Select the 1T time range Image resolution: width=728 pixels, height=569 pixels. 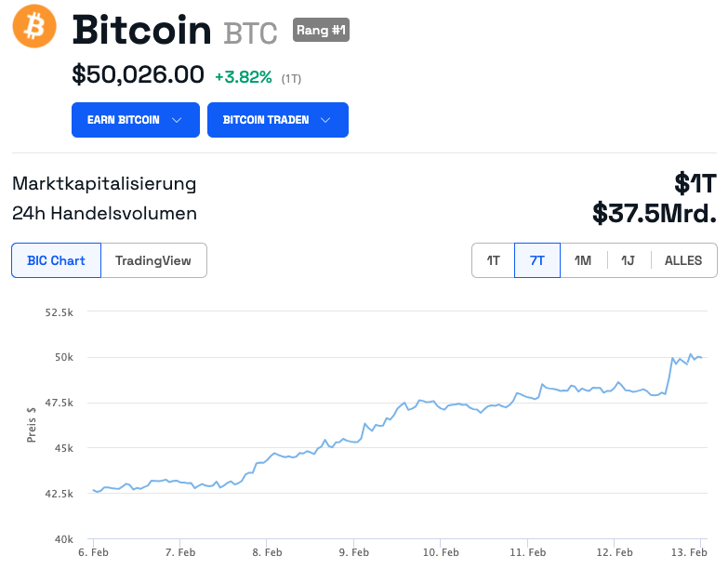pyautogui.click(x=494, y=260)
